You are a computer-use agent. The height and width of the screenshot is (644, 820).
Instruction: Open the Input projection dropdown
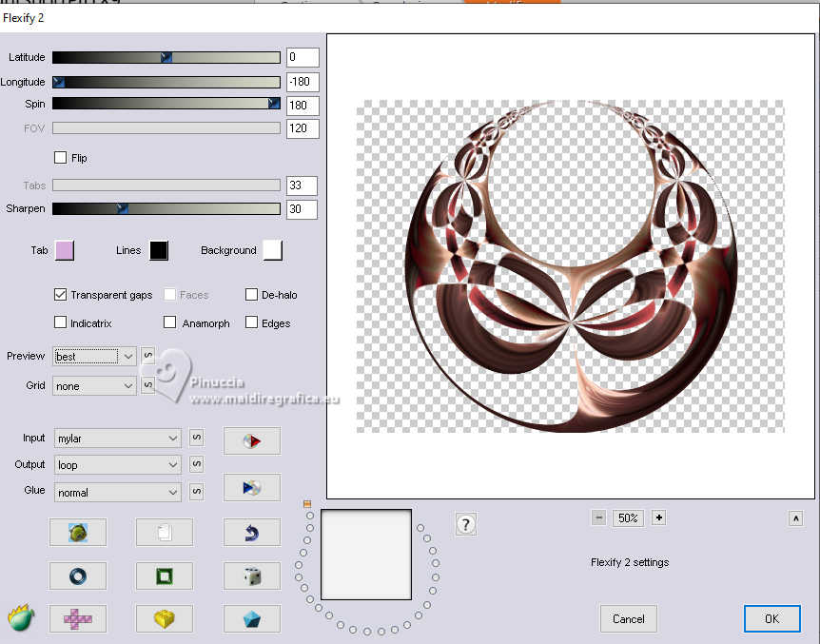coord(118,439)
